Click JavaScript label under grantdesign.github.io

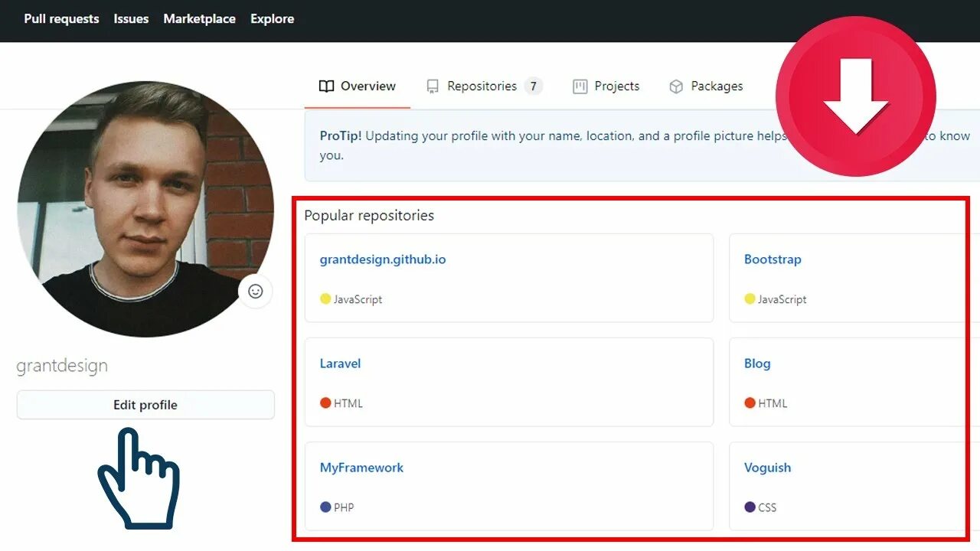coord(358,299)
